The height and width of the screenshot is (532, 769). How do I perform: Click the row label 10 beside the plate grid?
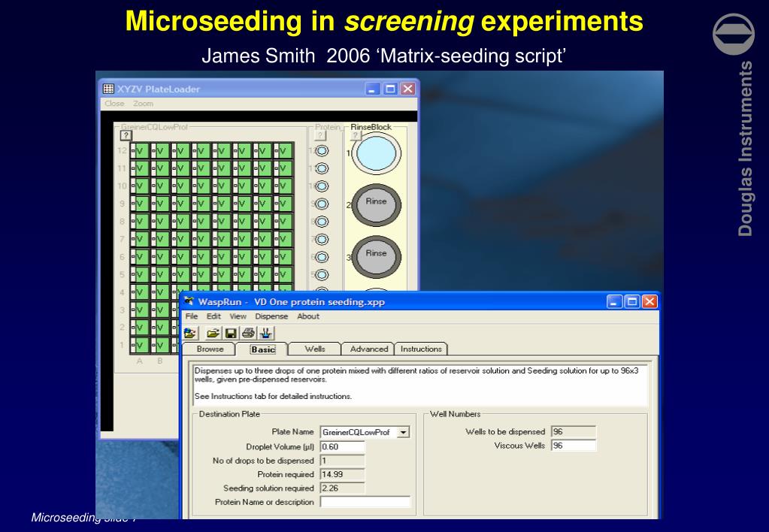coord(122,186)
